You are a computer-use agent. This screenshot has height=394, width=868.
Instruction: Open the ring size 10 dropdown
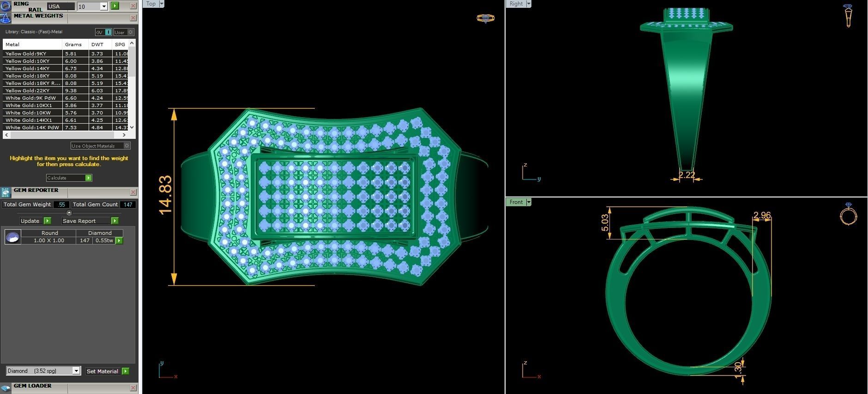(x=104, y=6)
